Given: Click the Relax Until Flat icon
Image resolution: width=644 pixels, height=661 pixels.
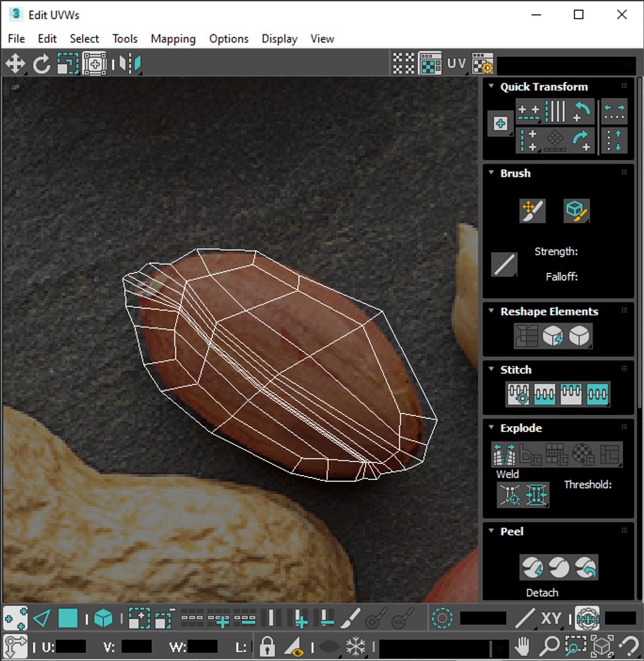Looking at the screenshot, I should 553,336.
